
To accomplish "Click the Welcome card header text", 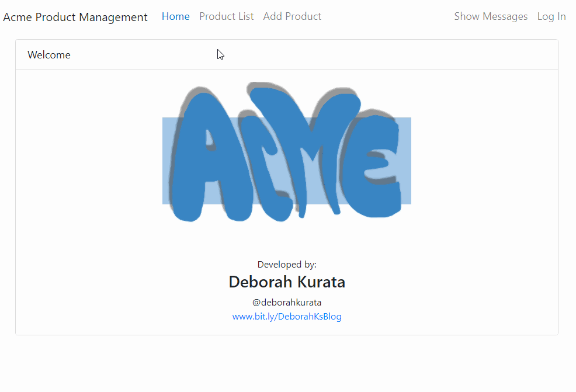I will (49, 55).
